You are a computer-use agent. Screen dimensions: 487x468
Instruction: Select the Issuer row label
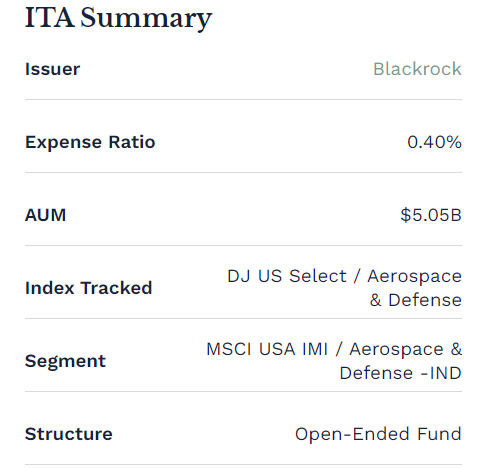[x=52, y=69]
